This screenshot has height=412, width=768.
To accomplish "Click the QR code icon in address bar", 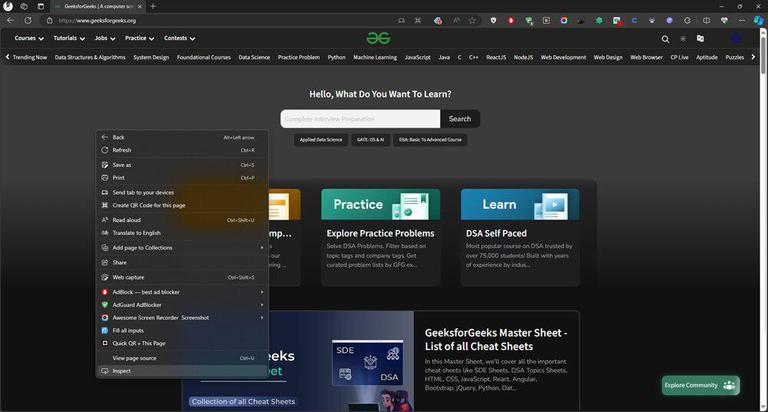I will pyautogui.click(x=418, y=20).
